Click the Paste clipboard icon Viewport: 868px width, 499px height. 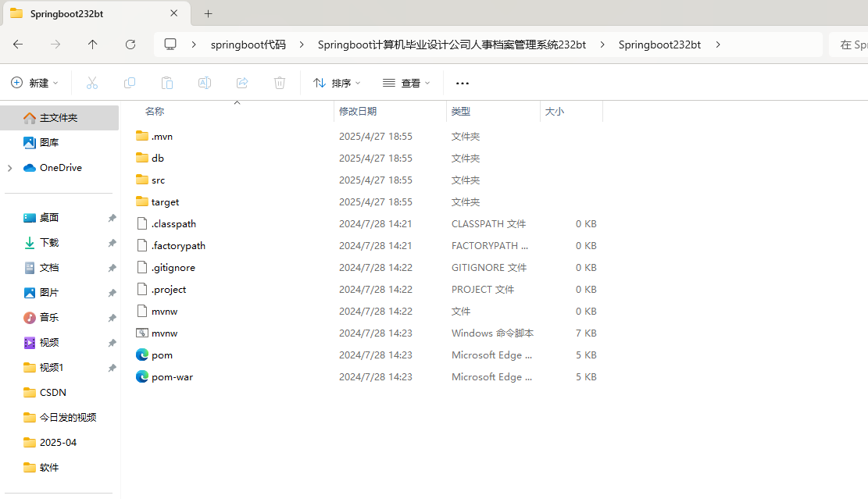point(166,83)
